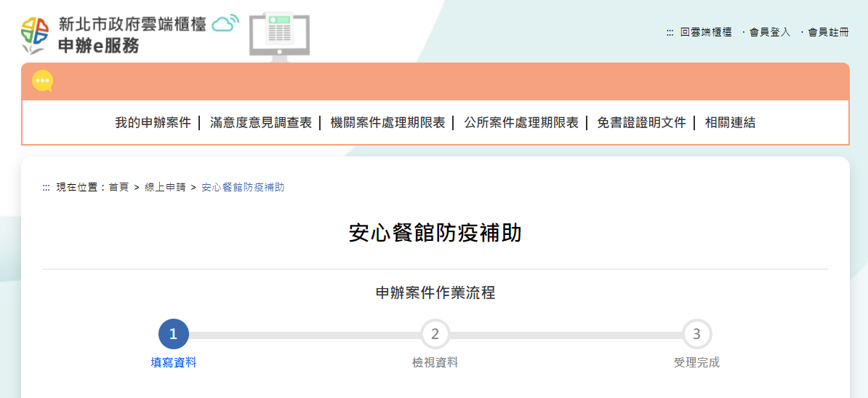
Task: Click the 申辦案件作業流程 heading
Action: 435,292
